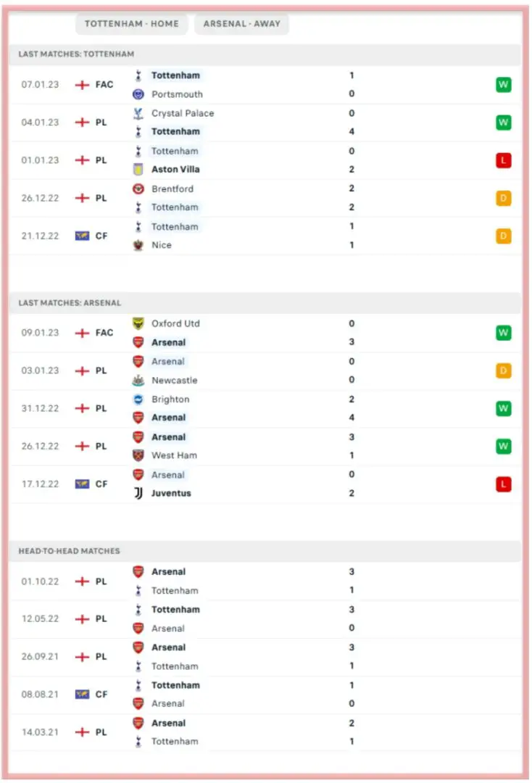
Task: Click the green W badge for Portsmouth match
Action: click(504, 85)
